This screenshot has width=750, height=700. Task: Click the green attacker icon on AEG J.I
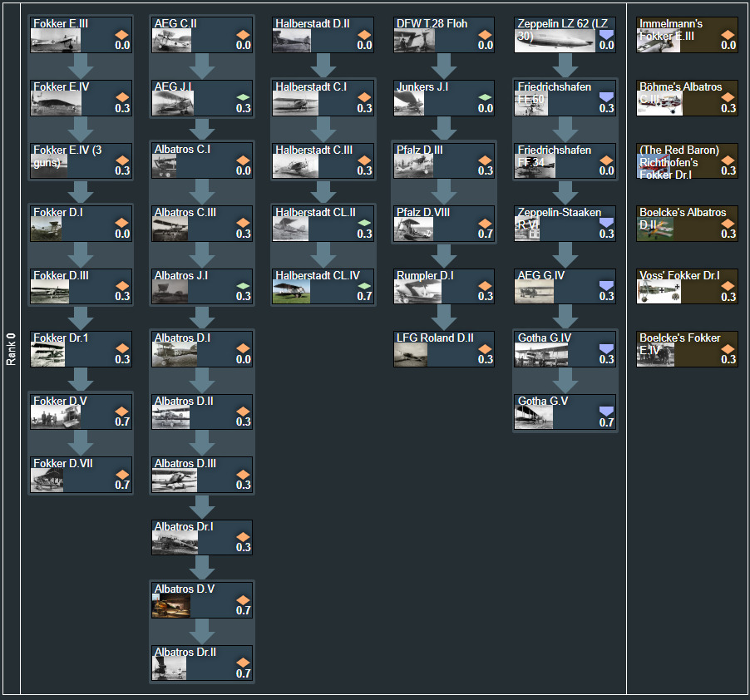[243, 97]
